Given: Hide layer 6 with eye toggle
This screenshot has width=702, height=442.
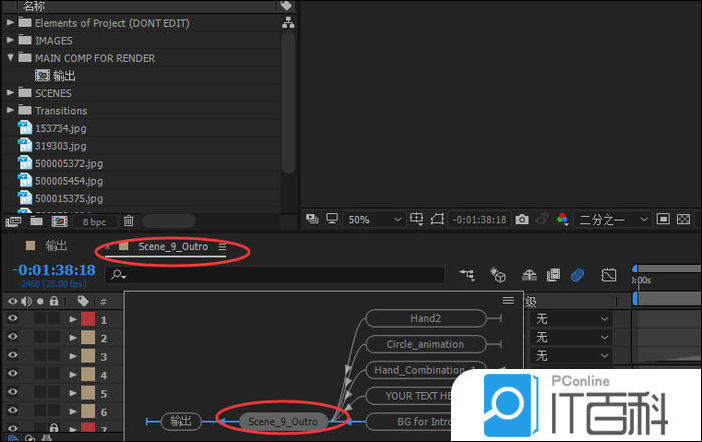Looking at the screenshot, I should [x=13, y=410].
